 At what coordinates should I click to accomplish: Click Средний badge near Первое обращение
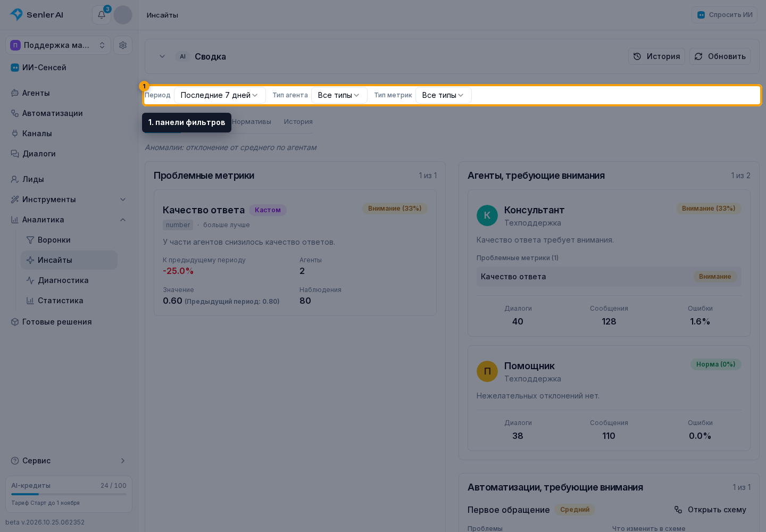(575, 510)
